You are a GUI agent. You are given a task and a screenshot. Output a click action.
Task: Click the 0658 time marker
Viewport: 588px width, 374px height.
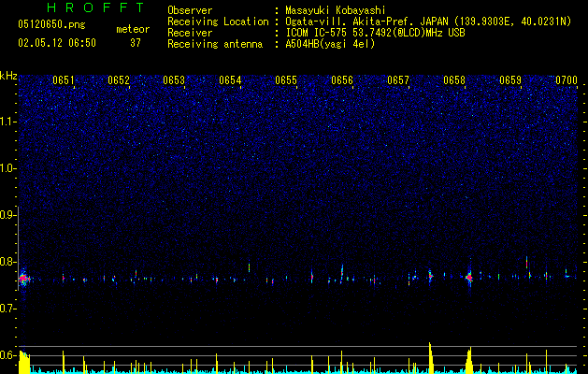(x=454, y=80)
